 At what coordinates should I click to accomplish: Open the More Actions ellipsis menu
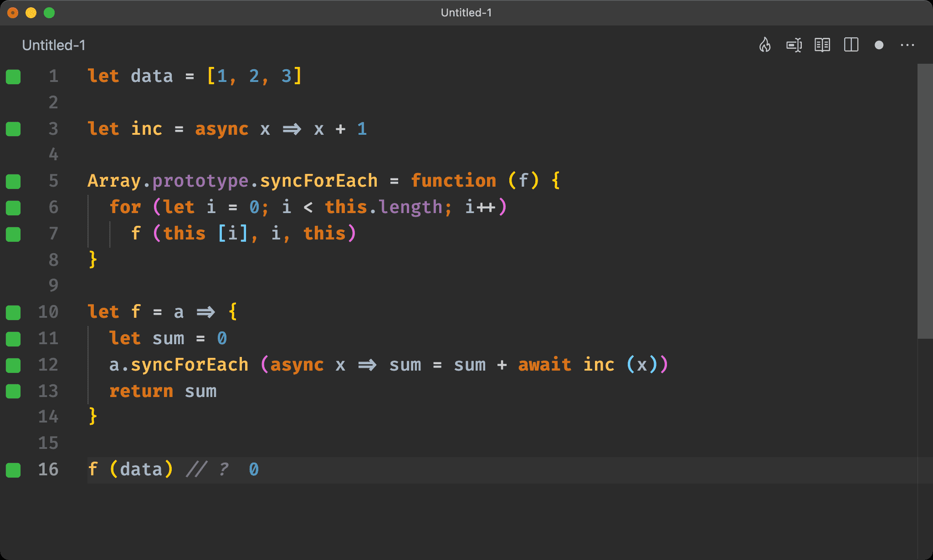tap(908, 45)
